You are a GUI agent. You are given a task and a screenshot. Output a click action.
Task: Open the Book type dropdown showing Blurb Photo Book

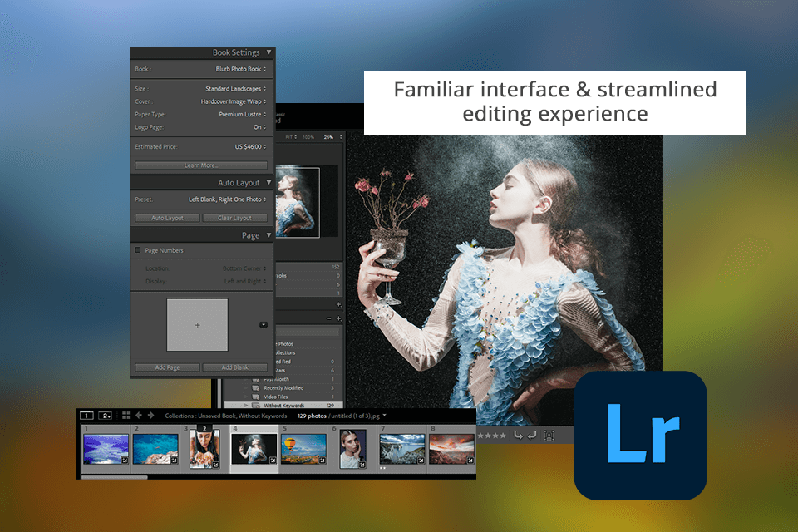coord(241,69)
